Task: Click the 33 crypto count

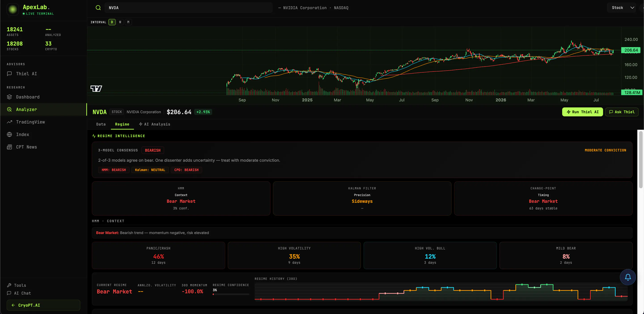Action: 48,43
